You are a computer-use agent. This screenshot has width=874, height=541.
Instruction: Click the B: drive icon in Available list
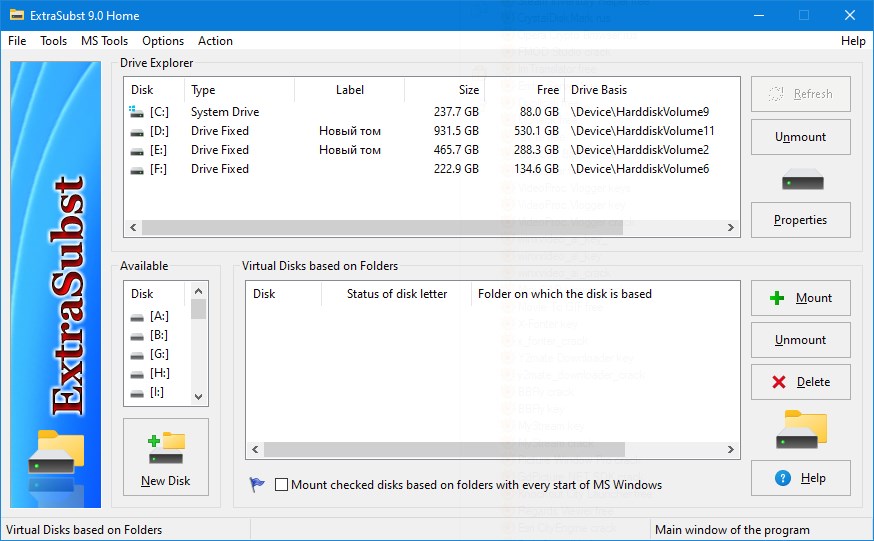coord(137,337)
